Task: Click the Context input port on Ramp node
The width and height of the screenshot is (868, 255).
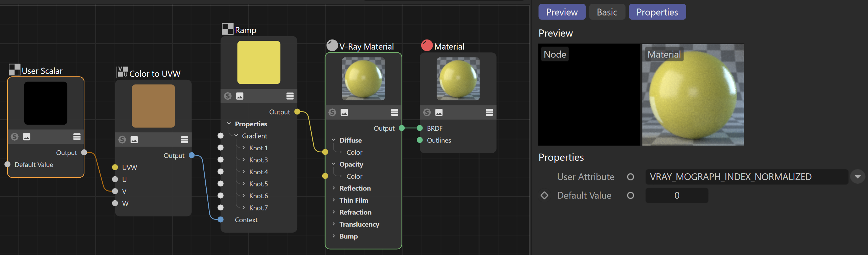Action: [221, 220]
